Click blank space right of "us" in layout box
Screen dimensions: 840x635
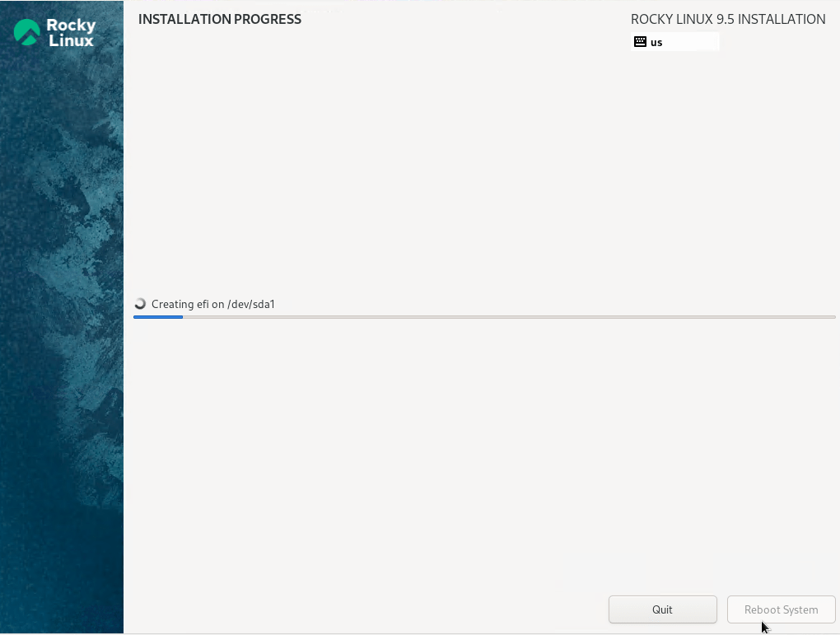[692, 42]
